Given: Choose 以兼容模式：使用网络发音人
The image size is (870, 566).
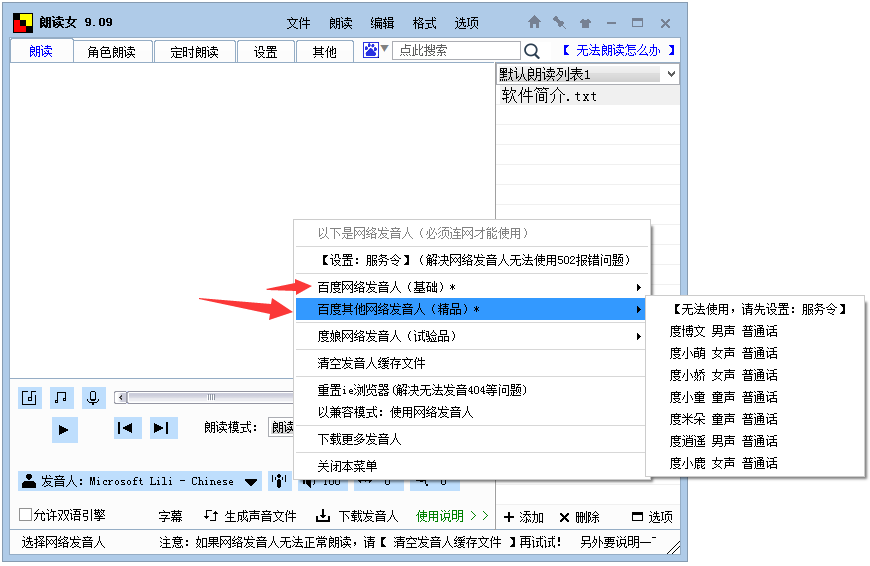Looking at the screenshot, I should (472, 412).
